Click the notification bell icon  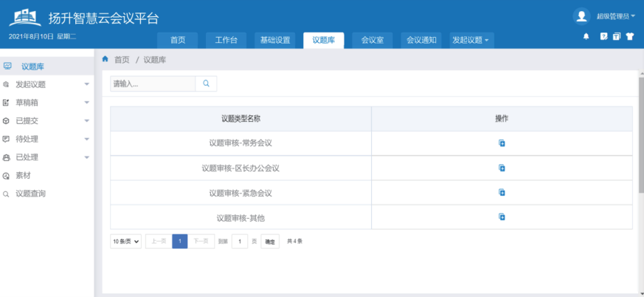[586, 36]
